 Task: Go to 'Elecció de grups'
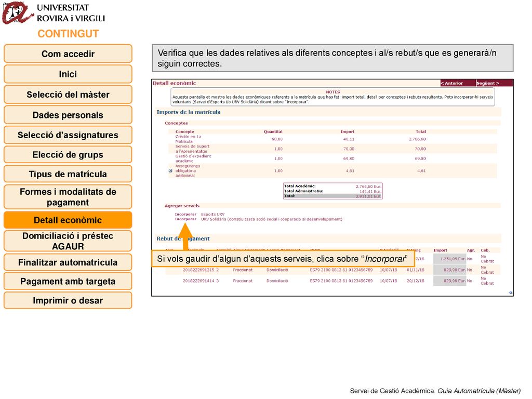click(68, 155)
